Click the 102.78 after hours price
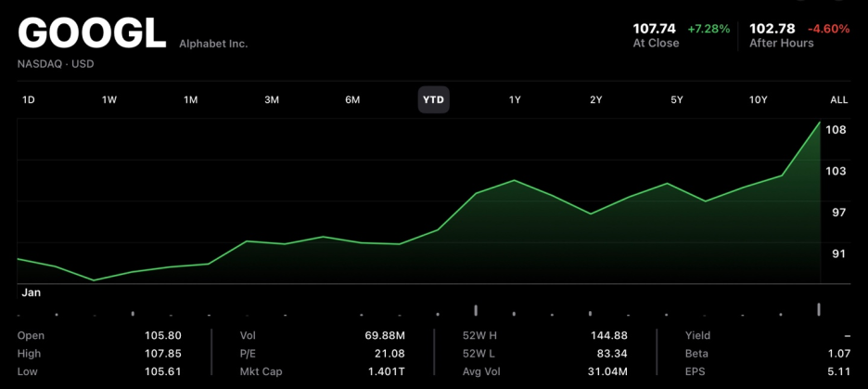The image size is (868, 389). click(772, 29)
